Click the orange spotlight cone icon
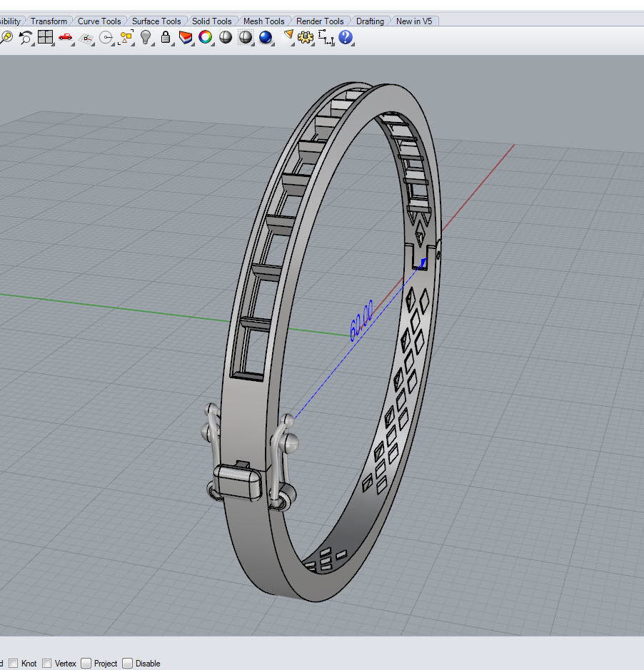 [289, 36]
